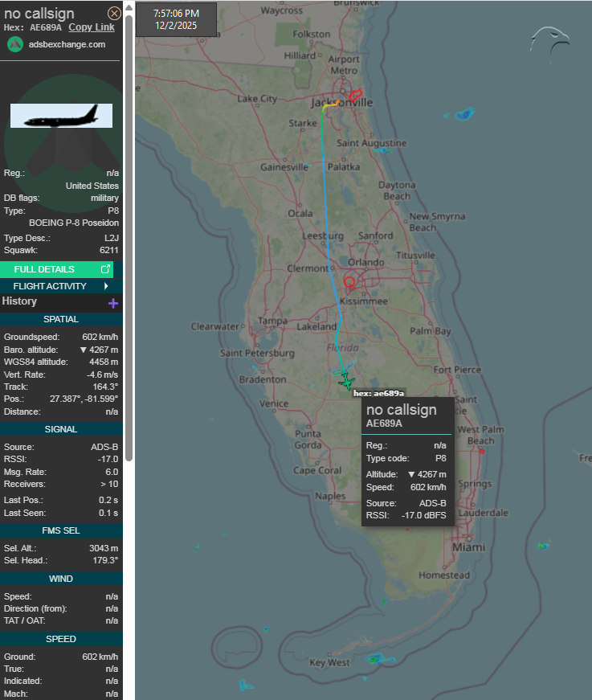Click the Receivers > 10 value
592x700 pixels.
(109, 484)
